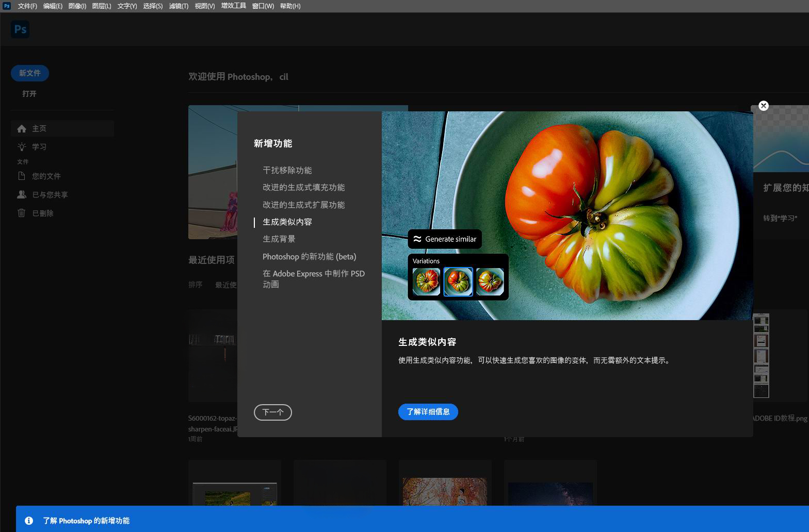The image size is (809, 532).
Task: Open the starry night sky thumbnail
Action: (550, 494)
